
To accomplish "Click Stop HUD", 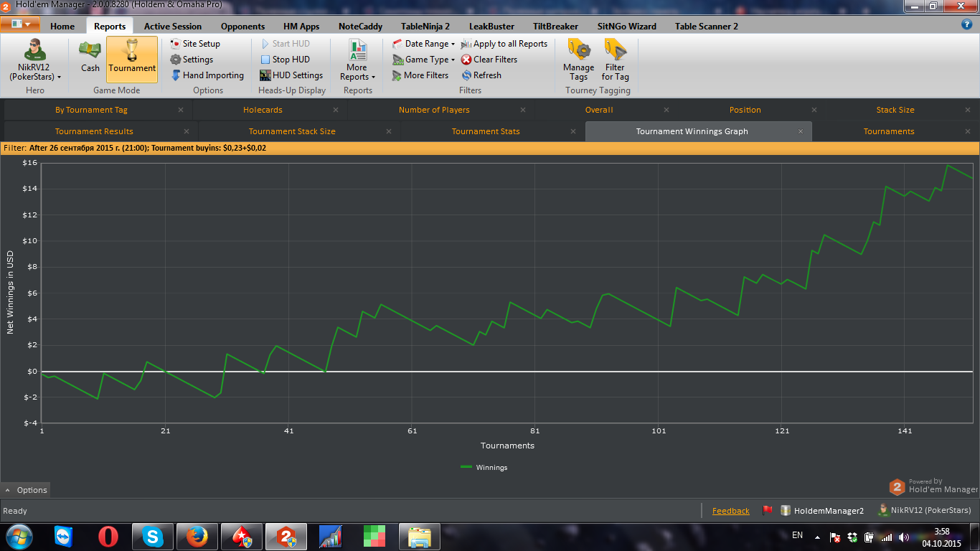I will point(285,60).
